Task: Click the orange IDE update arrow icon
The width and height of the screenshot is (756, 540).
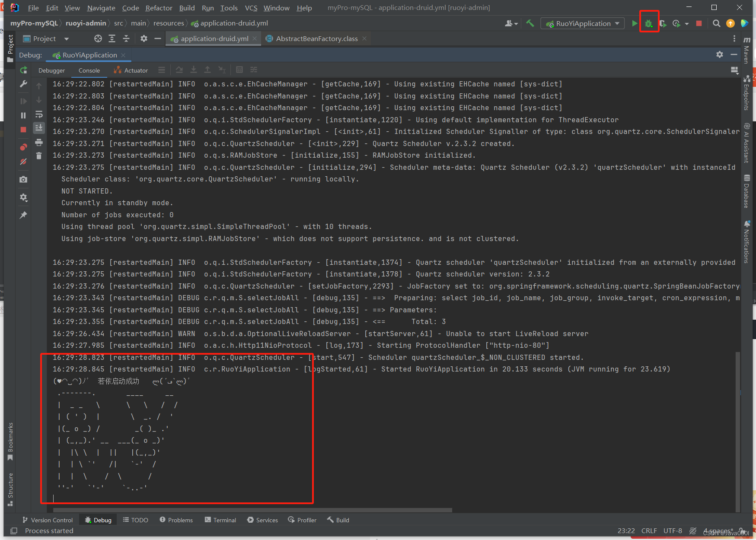Action: pos(730,23)
